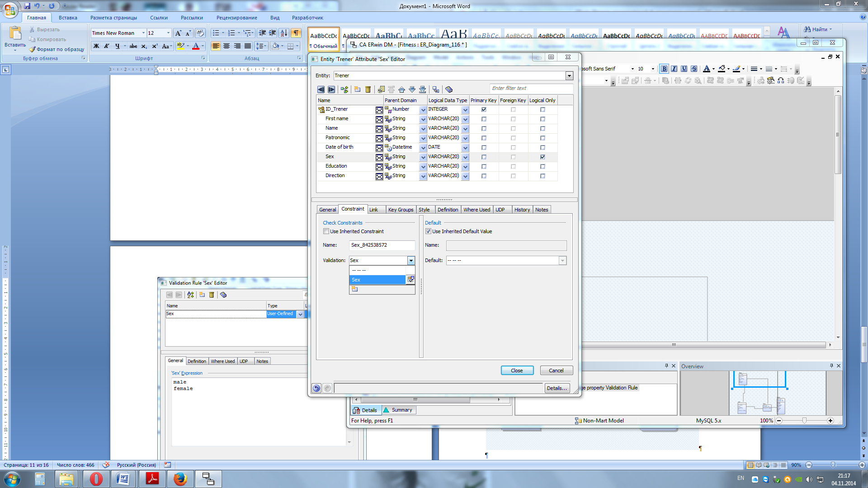This screenshot has height=488, width=868.
Task: Open validation rule editor icon beside Sex entry
Action: coord(410,280)
